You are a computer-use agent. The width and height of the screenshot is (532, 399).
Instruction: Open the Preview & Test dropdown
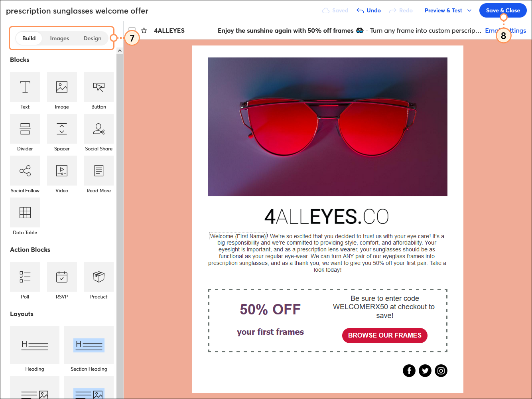pos(448,10)
